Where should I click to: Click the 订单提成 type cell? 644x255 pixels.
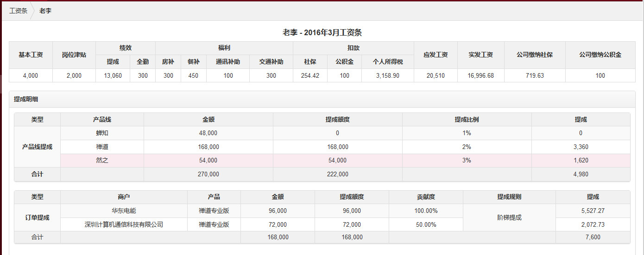pos(37,218)
